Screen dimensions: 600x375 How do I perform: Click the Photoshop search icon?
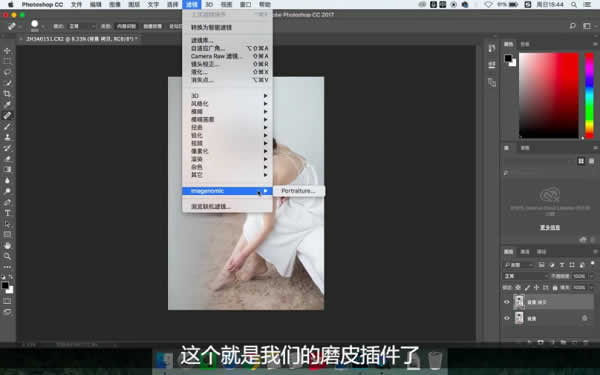573,26
